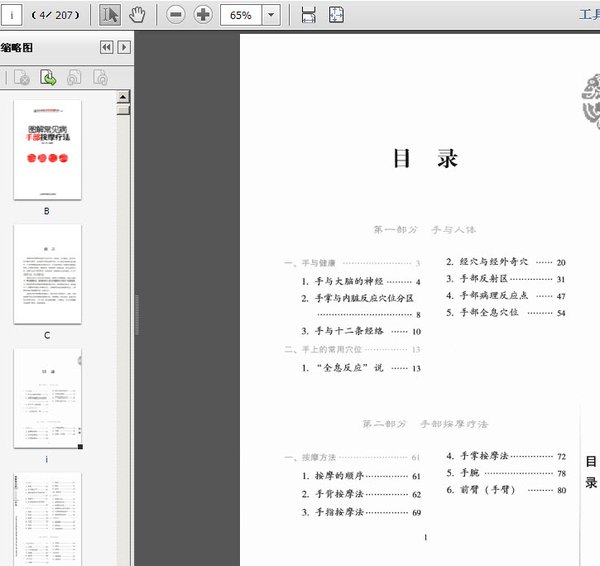
Task: Collapse the thumbnail panel with the double-arrow button
Action: pos(106,47)
